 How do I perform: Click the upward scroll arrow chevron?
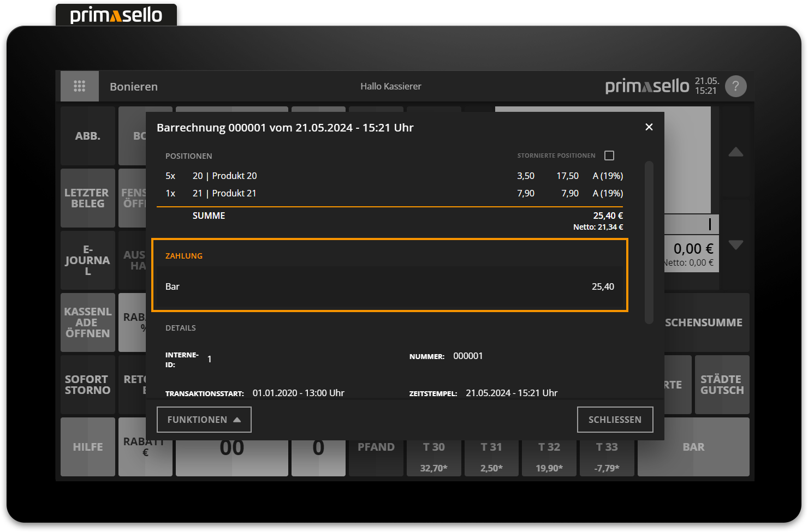click(736, 153)
